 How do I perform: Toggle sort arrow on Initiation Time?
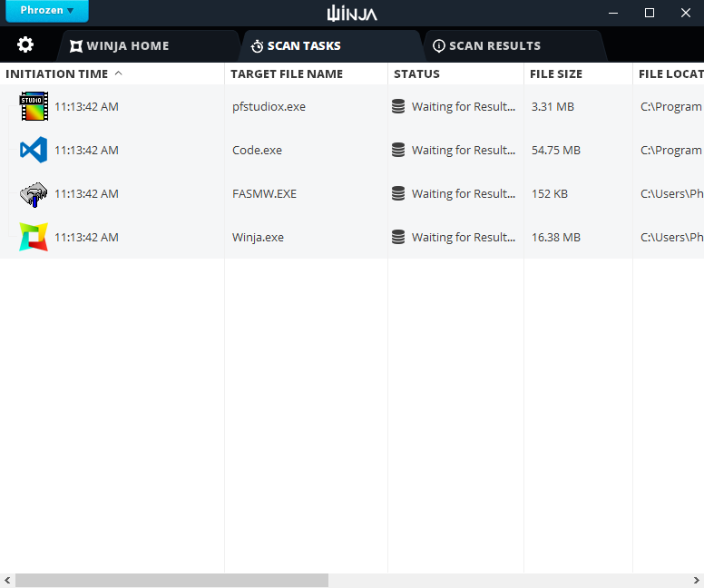119,73
